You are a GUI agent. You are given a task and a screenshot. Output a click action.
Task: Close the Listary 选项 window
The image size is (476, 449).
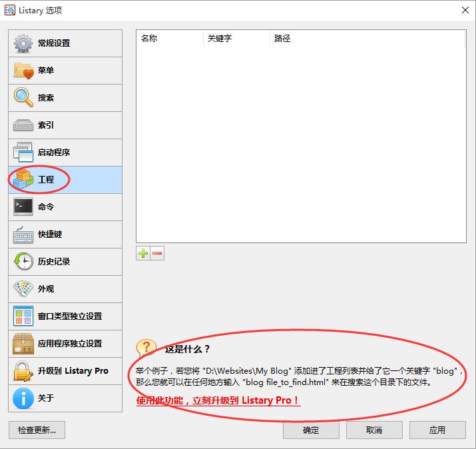(465, 10)
